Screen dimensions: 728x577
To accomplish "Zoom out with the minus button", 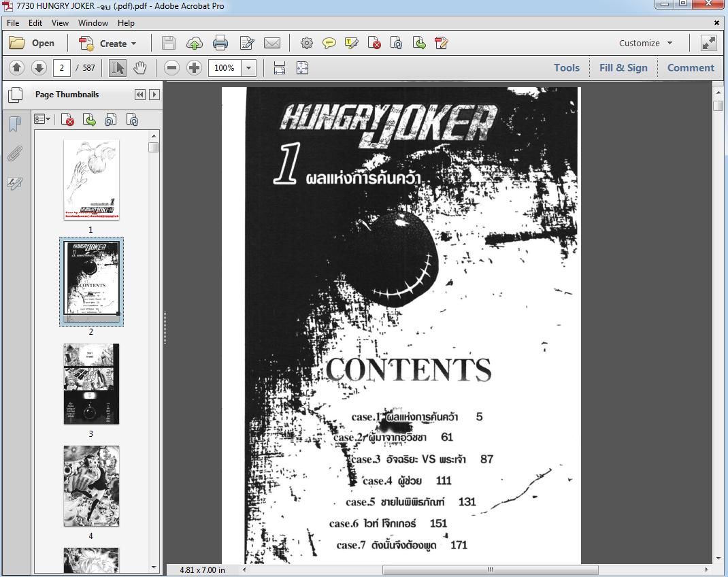I will coord(171,68).
